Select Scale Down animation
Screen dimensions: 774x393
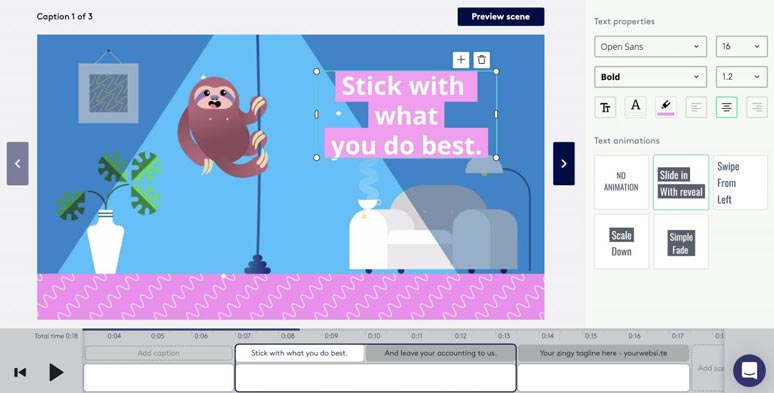[621, 242]
